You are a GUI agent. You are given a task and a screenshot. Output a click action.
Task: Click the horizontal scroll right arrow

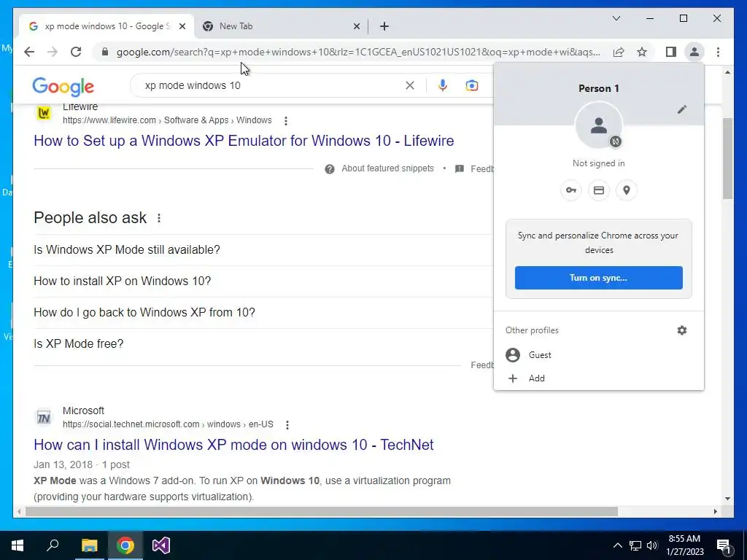[x=715, y=511]
